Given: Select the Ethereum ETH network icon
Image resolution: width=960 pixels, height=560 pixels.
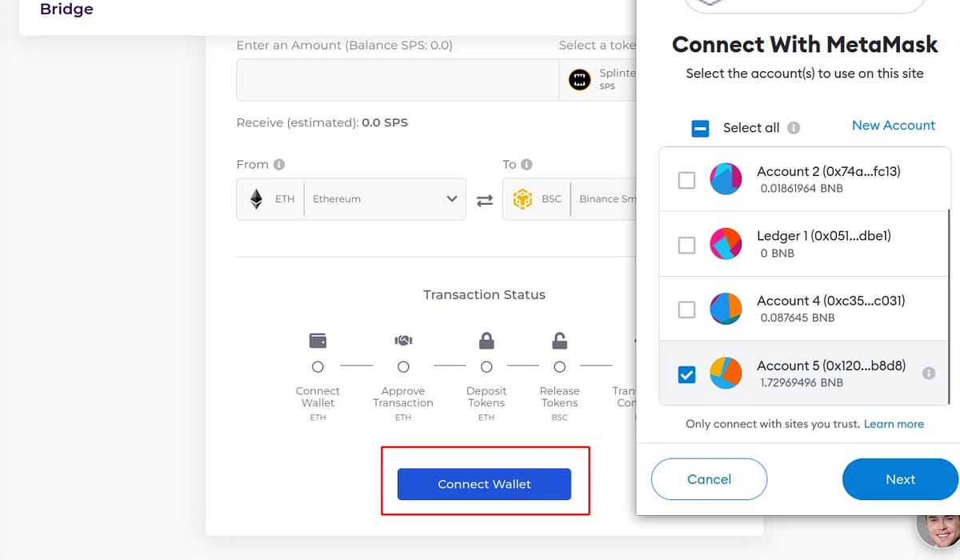Looking at the screenshot, I should (258, 198).
